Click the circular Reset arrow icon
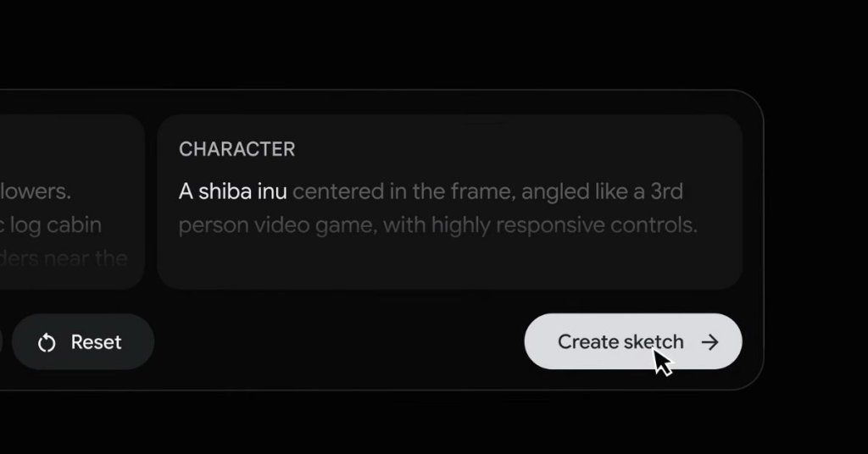This screenshot has width=868, height=454. point(47,343)
